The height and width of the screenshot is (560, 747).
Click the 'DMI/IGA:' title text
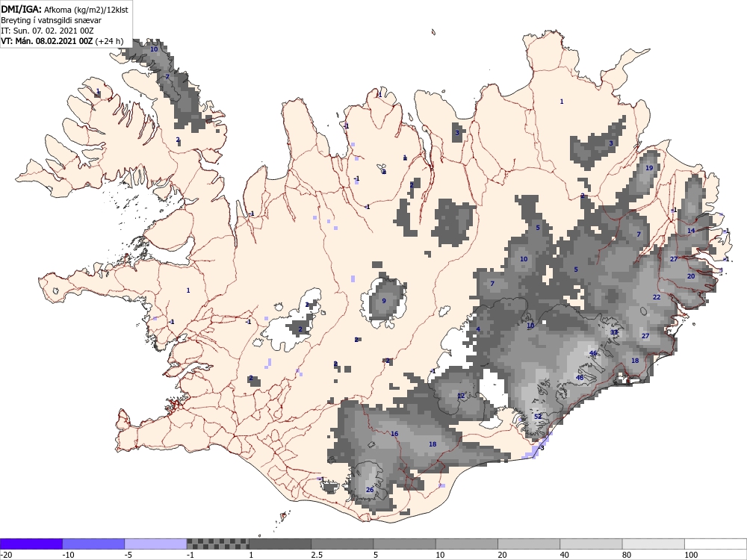(22, 9)
